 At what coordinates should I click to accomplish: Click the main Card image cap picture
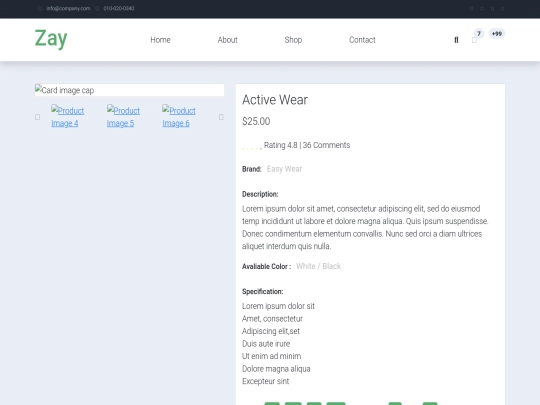coord(129,90)
